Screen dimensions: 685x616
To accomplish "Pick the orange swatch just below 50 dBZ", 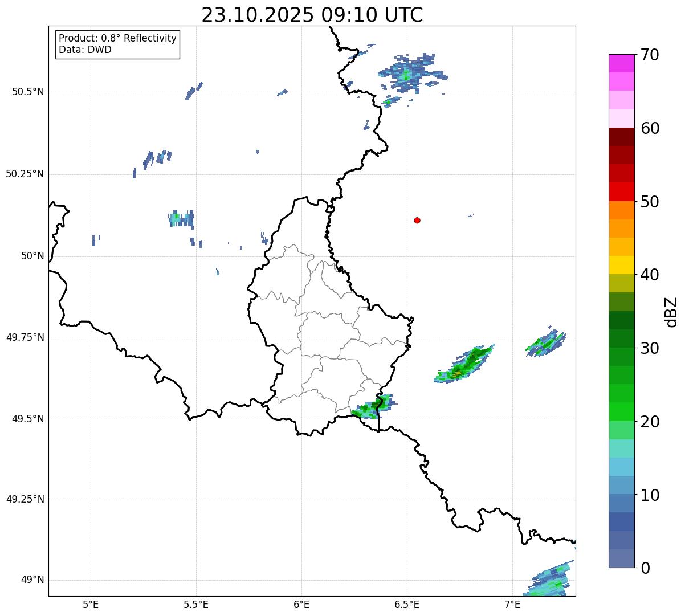I will [621, 210].
